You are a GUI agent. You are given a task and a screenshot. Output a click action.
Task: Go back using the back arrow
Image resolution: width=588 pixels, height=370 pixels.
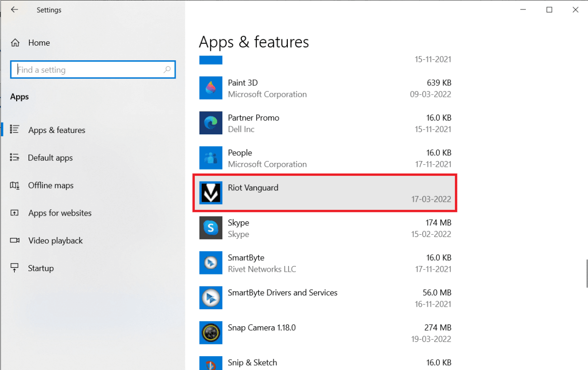15,9
